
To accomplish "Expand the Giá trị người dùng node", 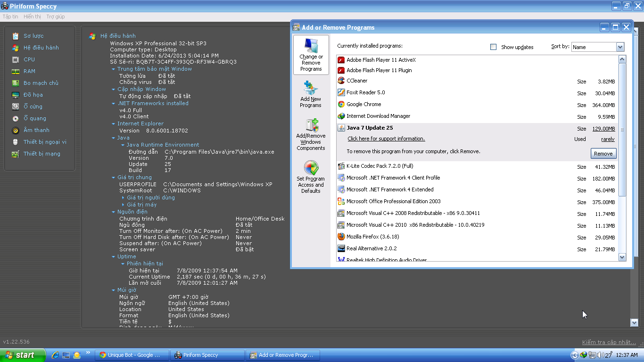I will tap(123, 198).
